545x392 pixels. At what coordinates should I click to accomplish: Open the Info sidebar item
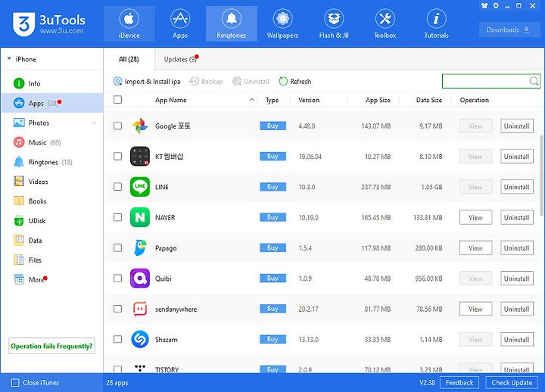pos(52,83)
